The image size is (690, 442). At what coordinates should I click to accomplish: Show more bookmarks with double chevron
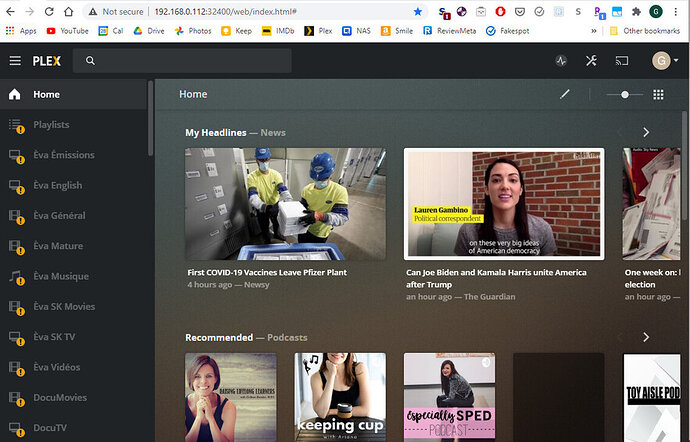pos(593,31)
